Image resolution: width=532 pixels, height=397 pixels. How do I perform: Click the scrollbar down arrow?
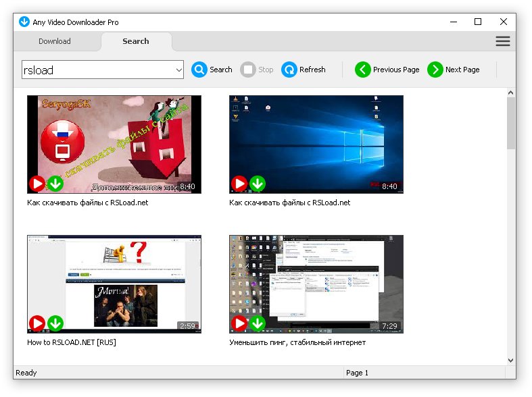[x=510, y=361]
